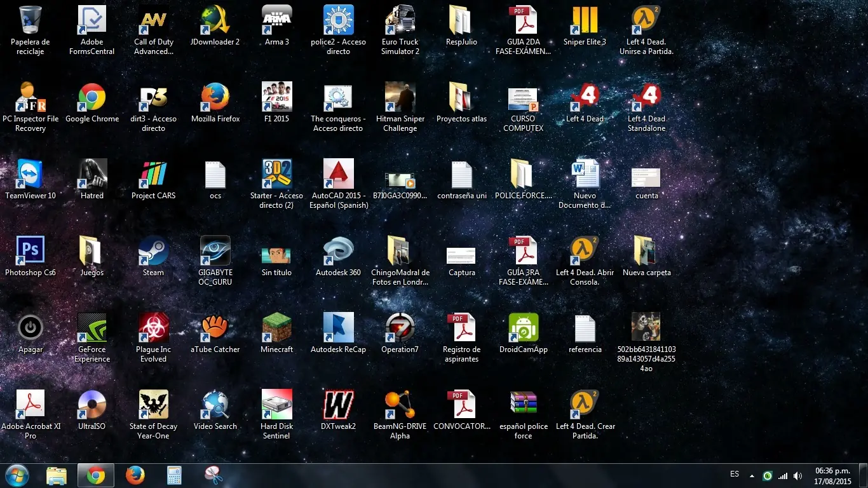Viewport: 868px width, 488px height.
Task: Select the Captura image thumbnail
Action: pyautogui.click(x=462, y=256)
